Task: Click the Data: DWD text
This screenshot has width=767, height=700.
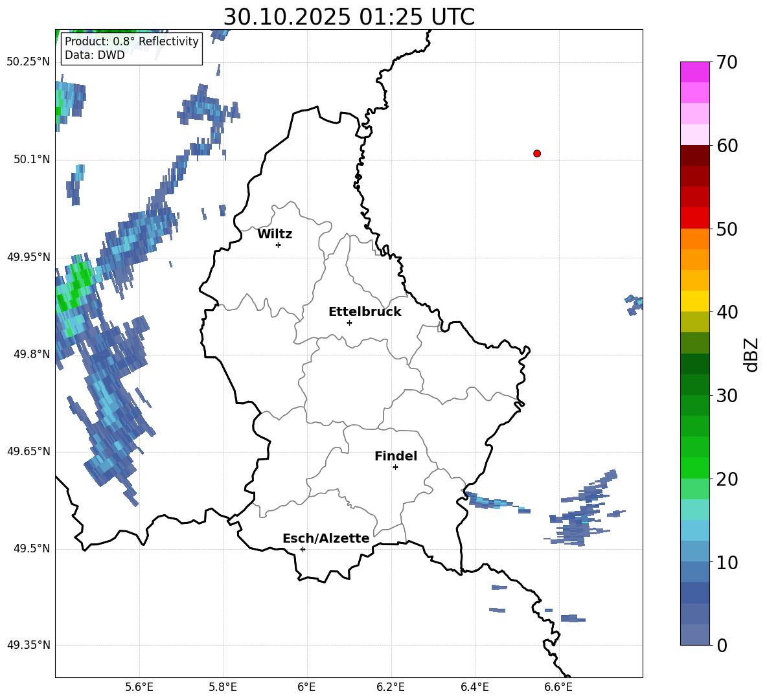Action: point(95,55)
